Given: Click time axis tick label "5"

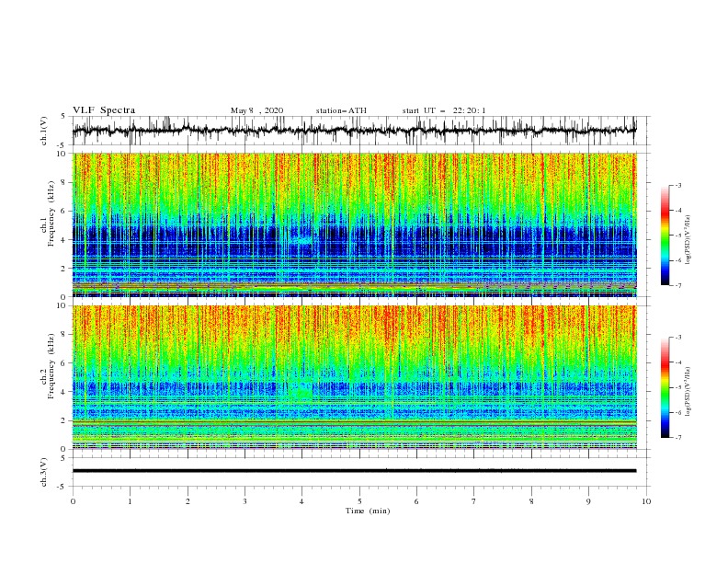Looking at the screenshot, I should point(359,501).
